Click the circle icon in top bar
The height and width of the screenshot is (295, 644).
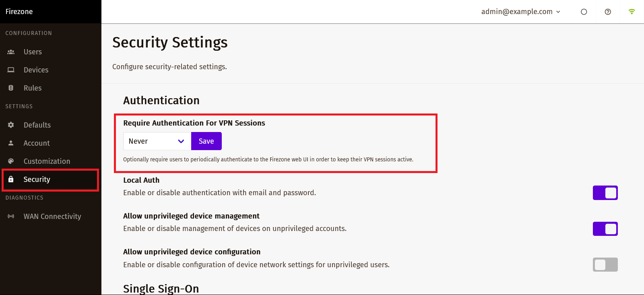click(x=584, y=12)
